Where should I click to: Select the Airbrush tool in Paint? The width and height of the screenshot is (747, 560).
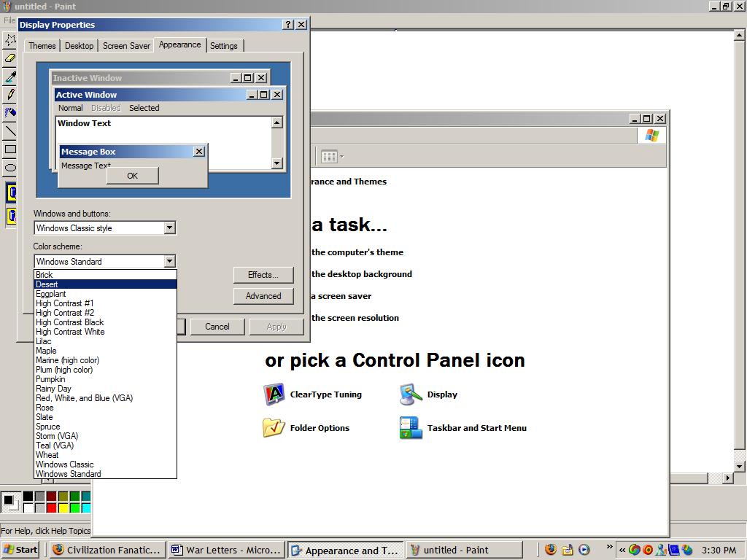click(x=9, y=112)
